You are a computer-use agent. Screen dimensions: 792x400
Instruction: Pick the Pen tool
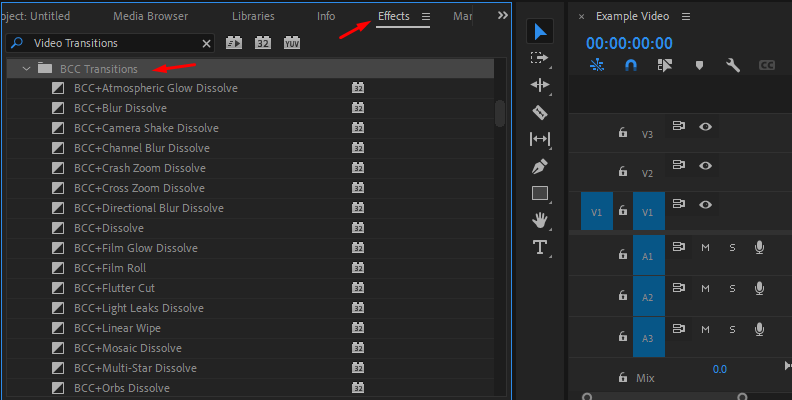[540, 166]
